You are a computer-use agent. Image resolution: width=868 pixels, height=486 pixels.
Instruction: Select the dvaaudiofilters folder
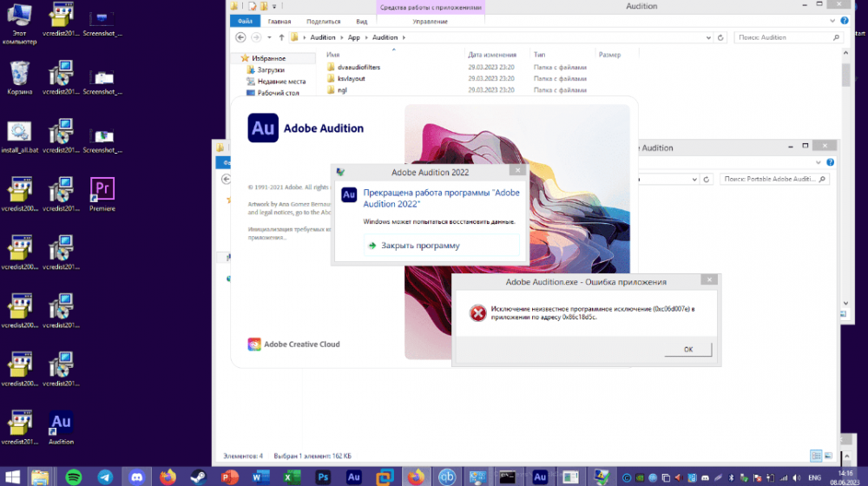click(x=358, y=67)
